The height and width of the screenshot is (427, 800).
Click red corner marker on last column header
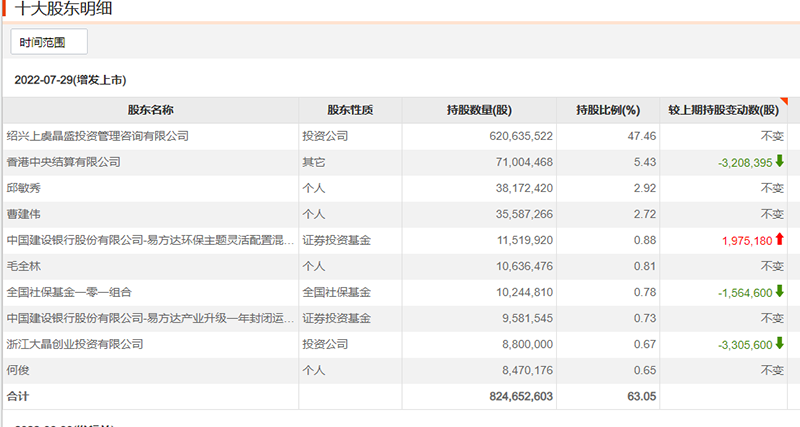pyautogui.click(x=785, y=101)
